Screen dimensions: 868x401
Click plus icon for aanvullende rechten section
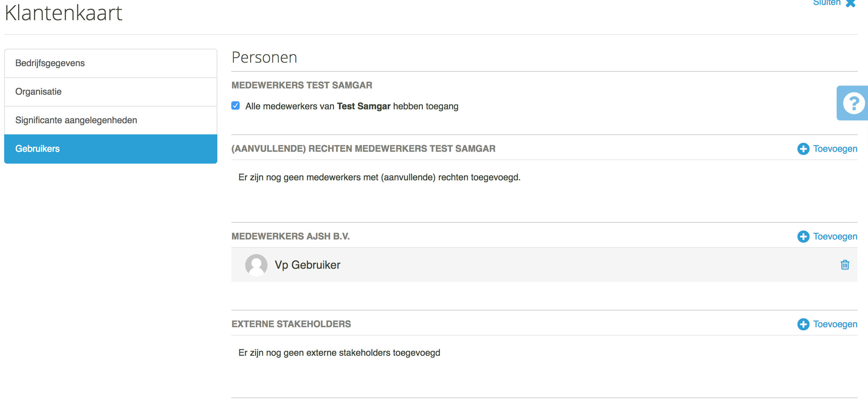pyautogui.click(x=803, y=149)
